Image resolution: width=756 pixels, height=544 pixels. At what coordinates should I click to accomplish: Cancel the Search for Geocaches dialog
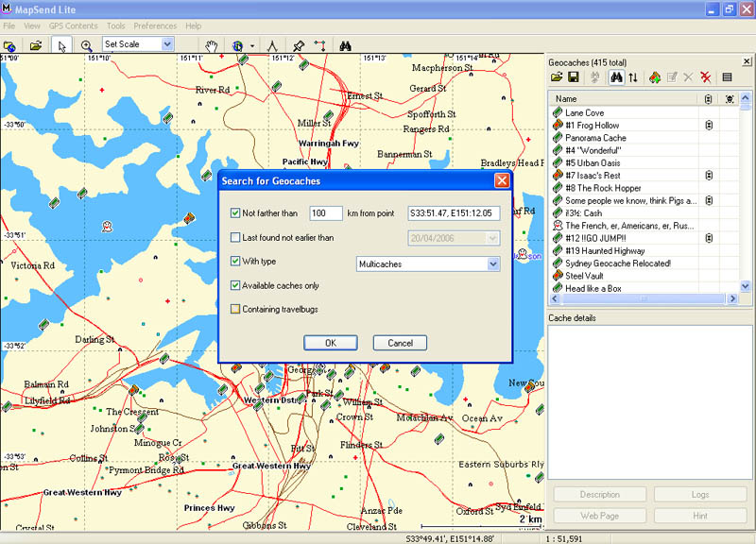(x=400, y=343)
